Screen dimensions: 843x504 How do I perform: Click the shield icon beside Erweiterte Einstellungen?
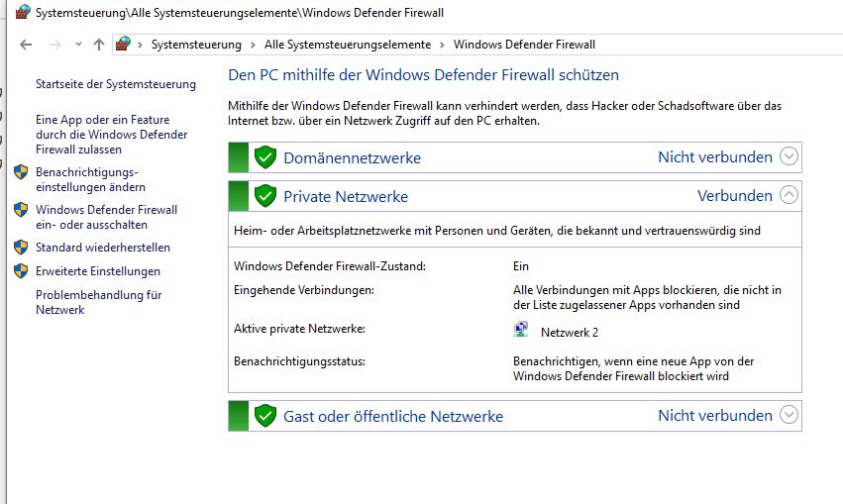[x=21, y=270]
